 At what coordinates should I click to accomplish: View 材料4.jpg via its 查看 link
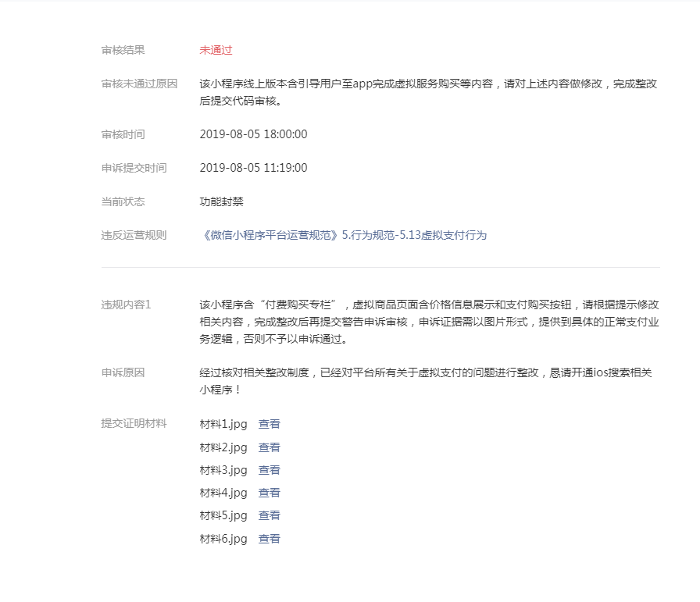click(270, 493)
